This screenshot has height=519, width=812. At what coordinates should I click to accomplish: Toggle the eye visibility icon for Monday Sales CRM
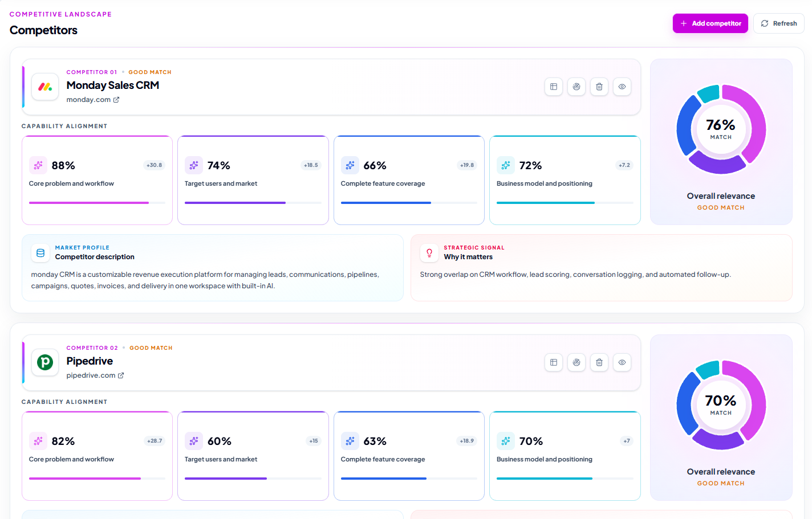pos(622,87)
